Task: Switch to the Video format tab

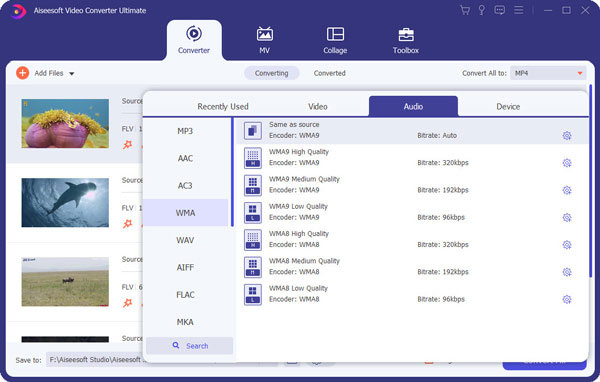Action: point(318,106)
